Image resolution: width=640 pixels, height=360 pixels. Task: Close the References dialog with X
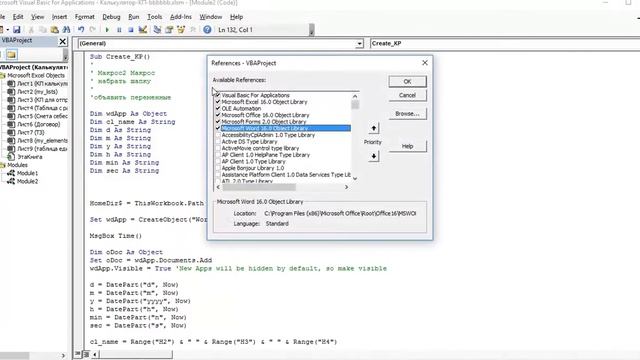(x=425, y=62)
